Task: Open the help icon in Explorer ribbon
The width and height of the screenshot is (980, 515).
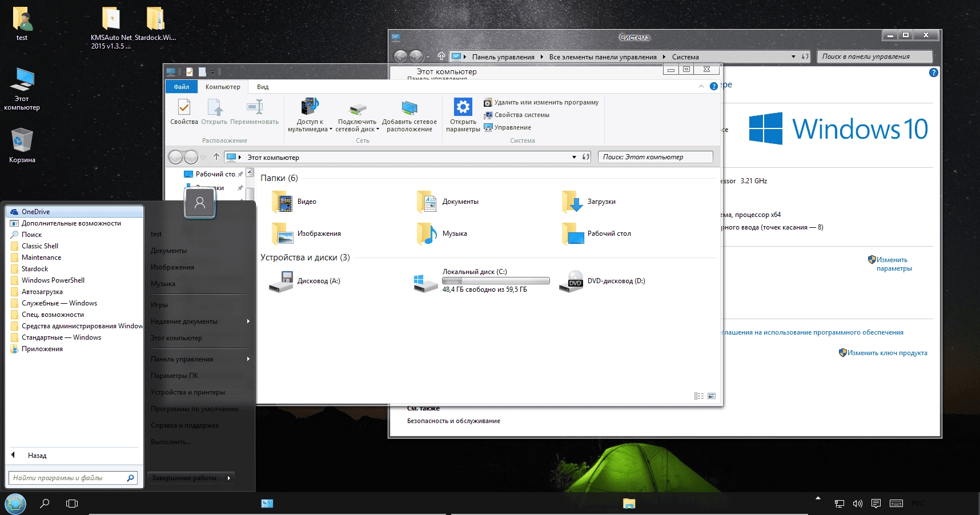Action: pos(713,86)
